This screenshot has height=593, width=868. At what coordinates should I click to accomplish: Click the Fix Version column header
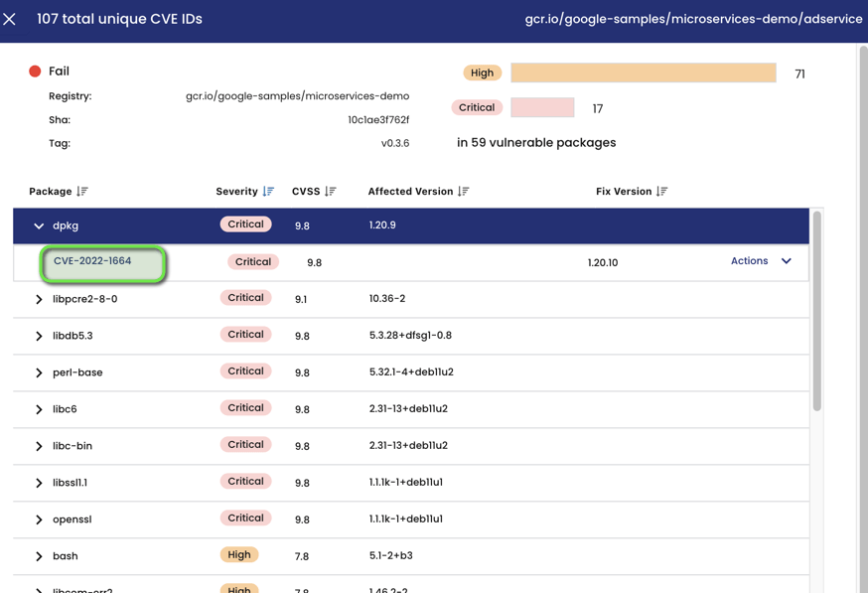(624, 192)
